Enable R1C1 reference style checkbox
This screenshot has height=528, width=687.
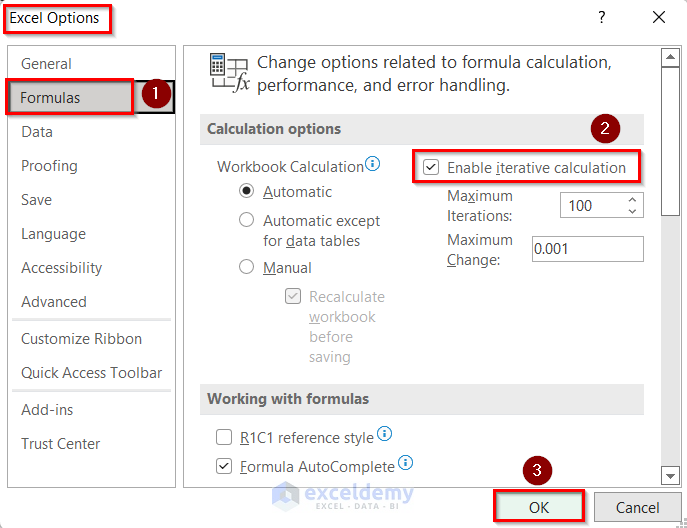coord(224,438)
